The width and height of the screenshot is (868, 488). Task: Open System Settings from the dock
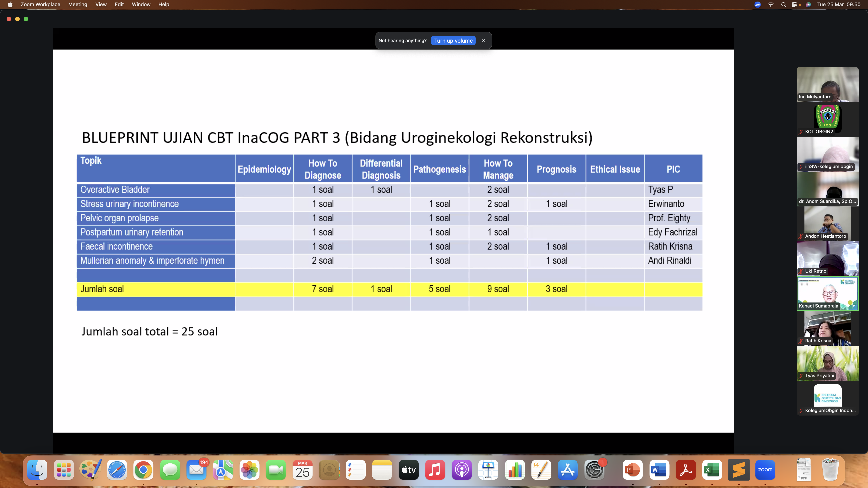coord(594,470)
